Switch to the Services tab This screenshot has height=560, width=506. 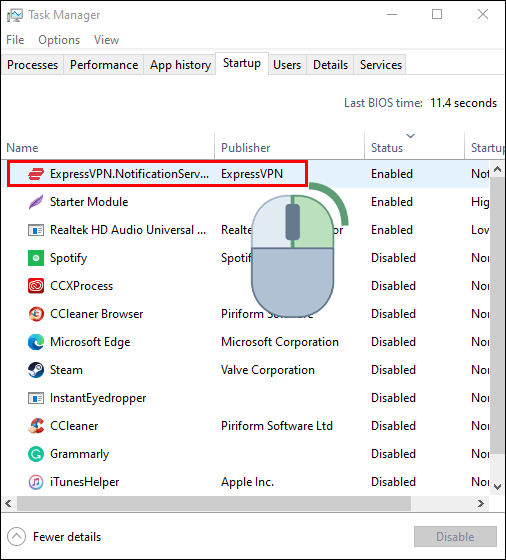[381, 65]
